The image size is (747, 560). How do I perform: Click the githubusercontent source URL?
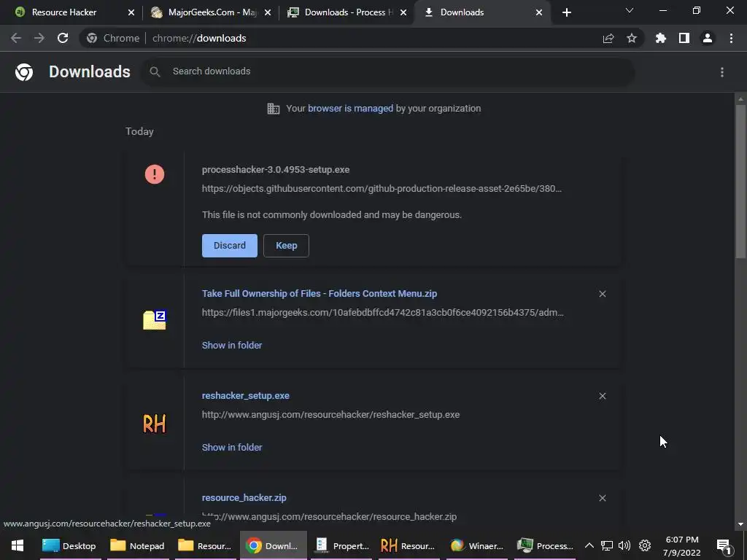tap(382, 189)
